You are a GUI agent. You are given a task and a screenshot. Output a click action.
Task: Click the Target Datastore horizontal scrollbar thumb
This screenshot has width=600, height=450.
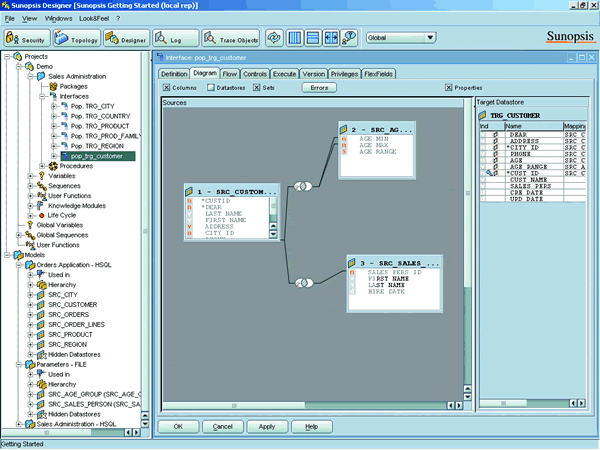[503, 403]
